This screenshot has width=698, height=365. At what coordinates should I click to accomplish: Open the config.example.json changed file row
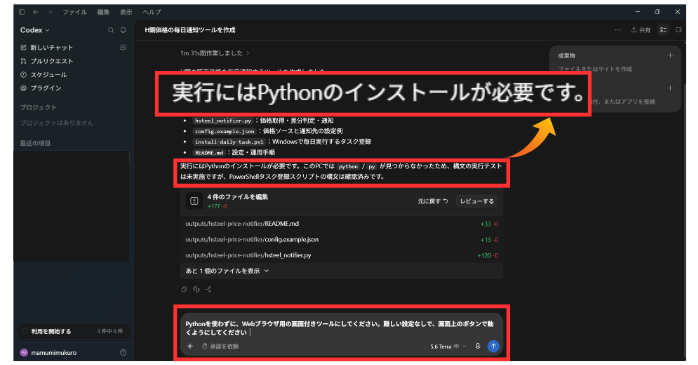tap(341, 239)
